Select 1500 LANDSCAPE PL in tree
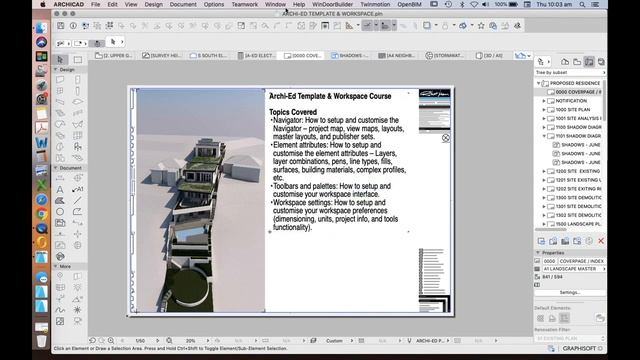This screenshot has width=640, height=360. pyautogui.click(x=574, y=224)
